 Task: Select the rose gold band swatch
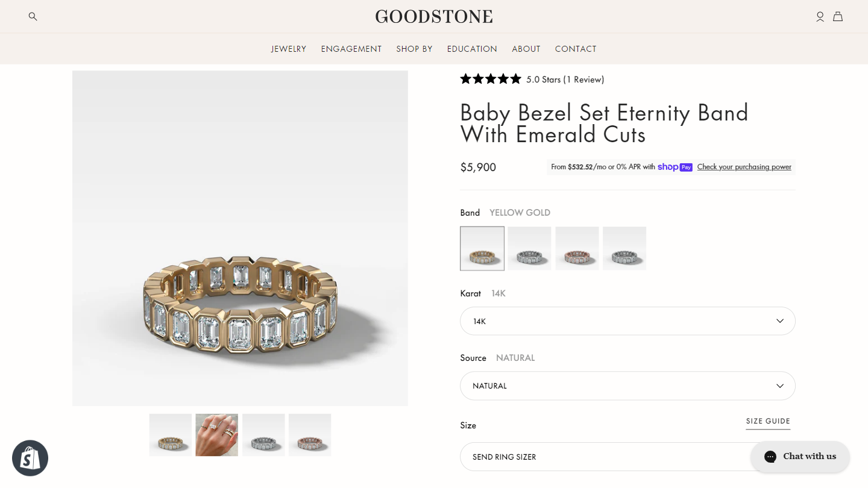point(577,248)
